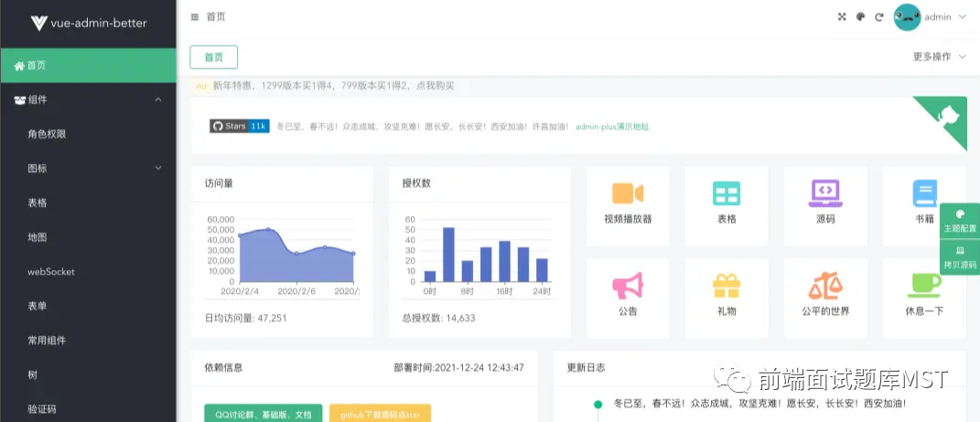This screenshot has width=980, height=422.
Task: Click the 8时 bar in 授权数 chart
Action: pyautogui.click(x=468, y=271)
